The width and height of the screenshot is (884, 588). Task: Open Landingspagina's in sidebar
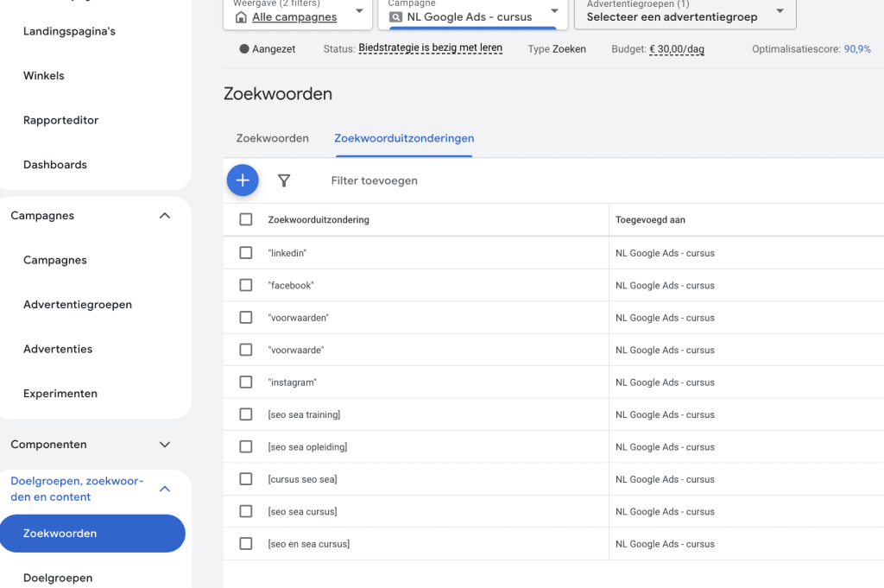(69, 32)
